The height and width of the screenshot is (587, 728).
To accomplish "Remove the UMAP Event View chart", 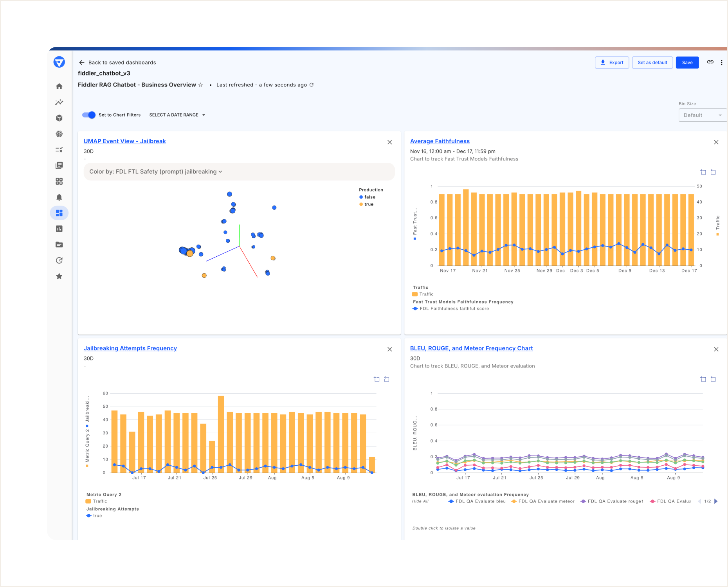I will [x=390, y=142].
